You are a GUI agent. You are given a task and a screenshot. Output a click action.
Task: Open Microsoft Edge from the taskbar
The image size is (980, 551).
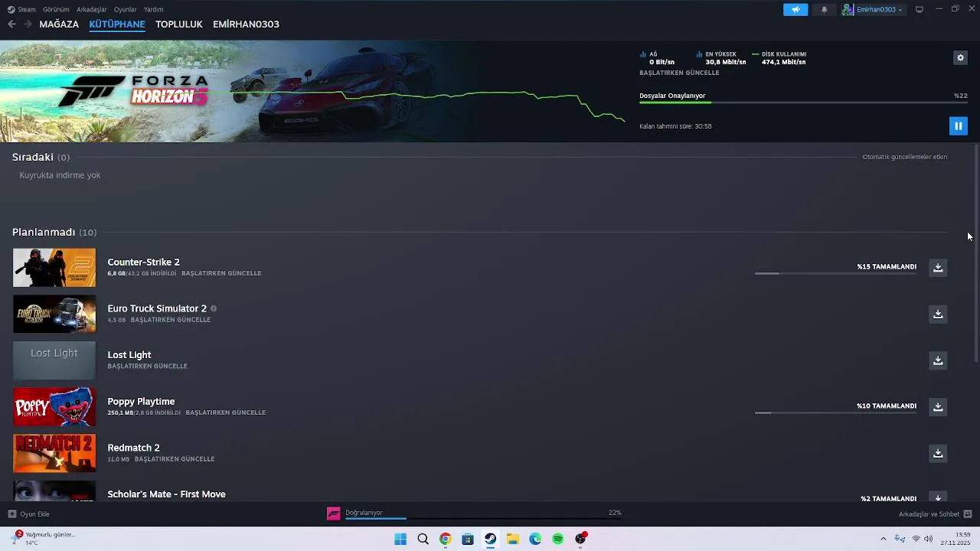(x=535, y=539)
